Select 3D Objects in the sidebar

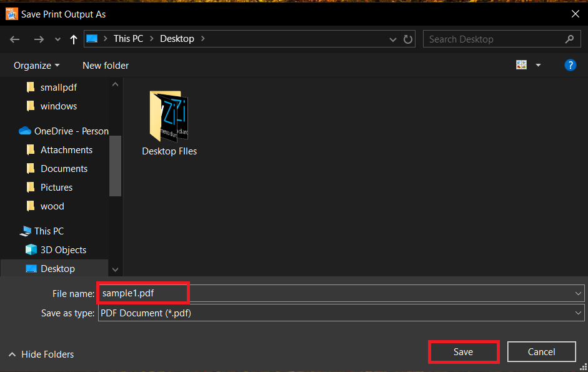click(x=62, y=249)
